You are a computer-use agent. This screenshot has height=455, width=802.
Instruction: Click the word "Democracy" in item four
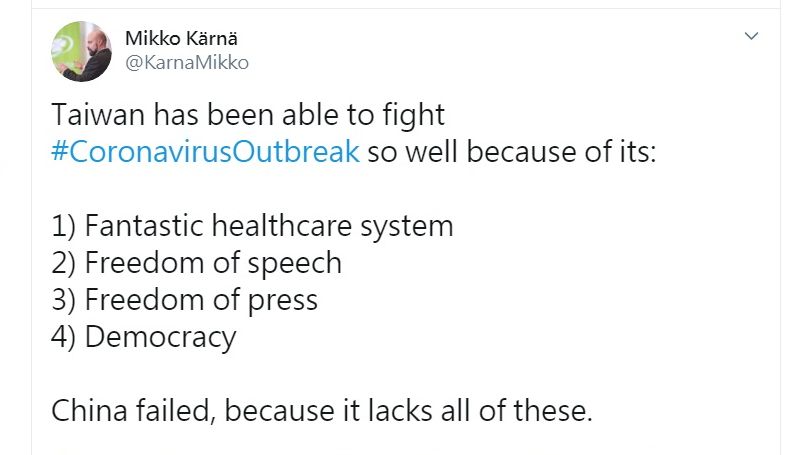pyautogui.click(x=161, y=337)
